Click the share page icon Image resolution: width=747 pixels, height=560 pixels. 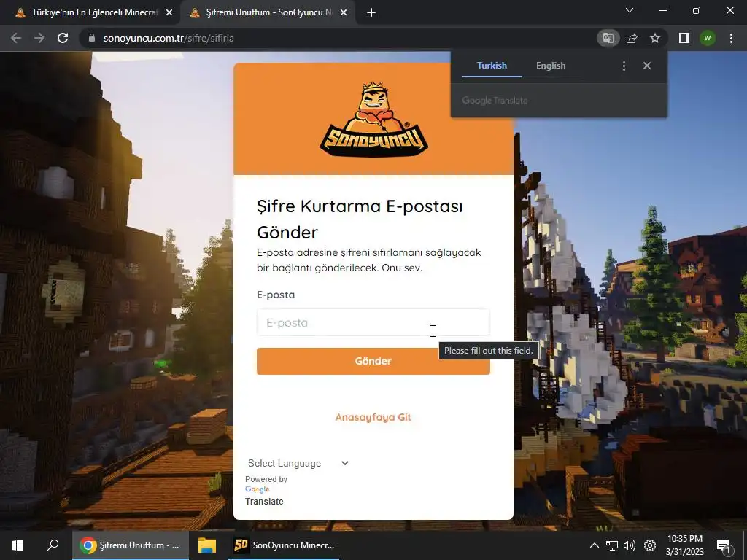(632, 38)
